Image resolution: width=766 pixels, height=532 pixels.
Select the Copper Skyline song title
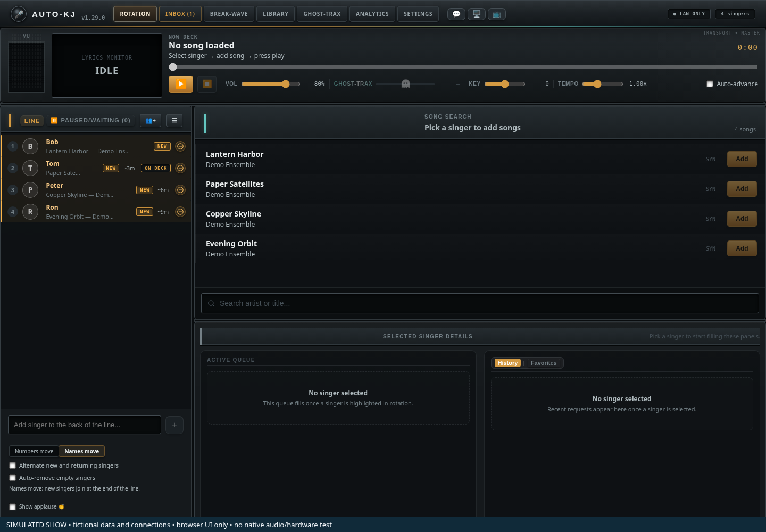tap(234, 214)
